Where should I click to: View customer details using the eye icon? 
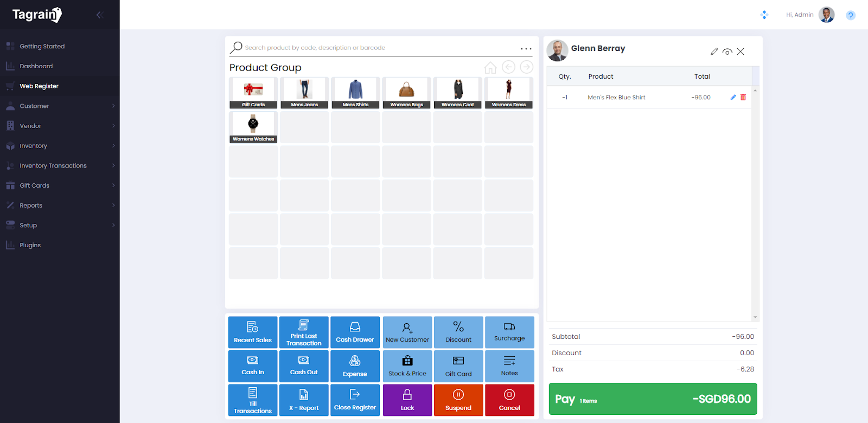click(x=727, y=52)
